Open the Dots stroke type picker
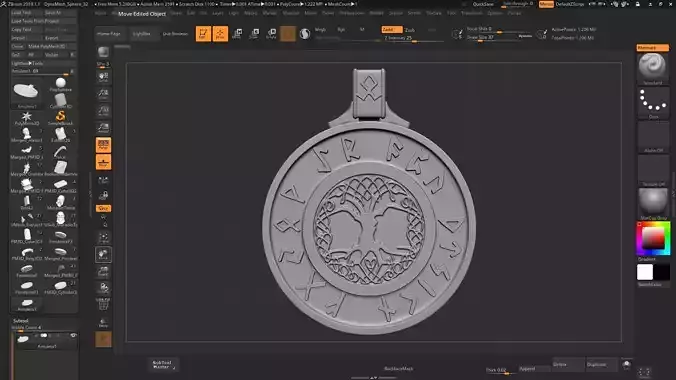The height and width of the screenshot is (380, 676). click(653, 104)
